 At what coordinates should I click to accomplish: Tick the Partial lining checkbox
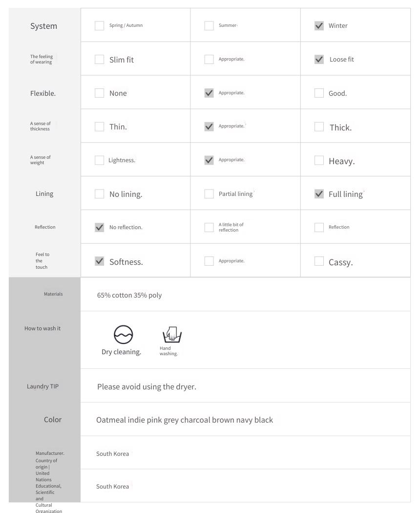click(209, 193)
